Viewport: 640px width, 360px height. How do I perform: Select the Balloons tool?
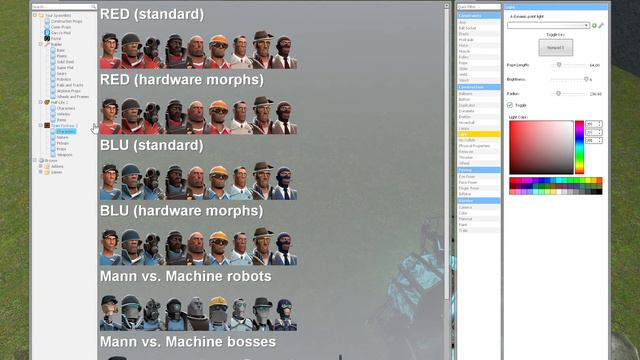[479, 93]
